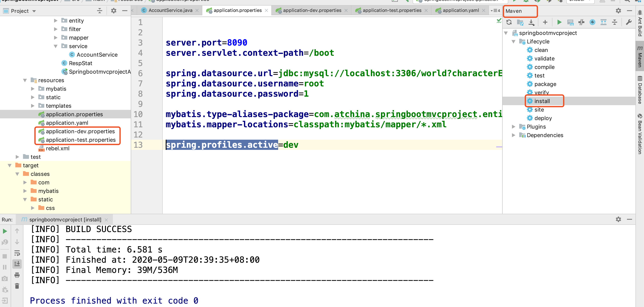
Task: Run Maven build green play icon
Action: point(559,22)
